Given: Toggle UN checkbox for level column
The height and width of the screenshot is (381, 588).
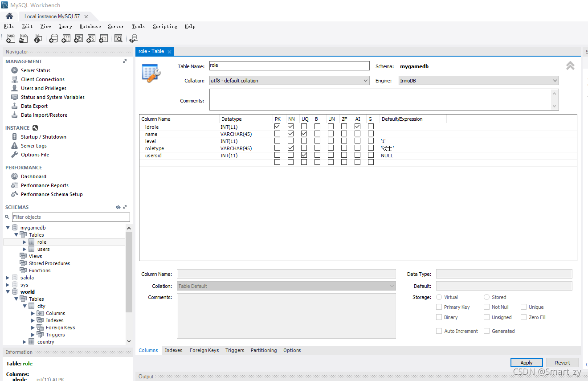Looking at the screenshot, I should 331,141.
